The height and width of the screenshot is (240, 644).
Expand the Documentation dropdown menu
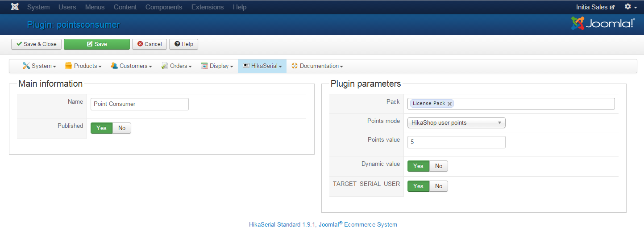click(x=317, y=66)
